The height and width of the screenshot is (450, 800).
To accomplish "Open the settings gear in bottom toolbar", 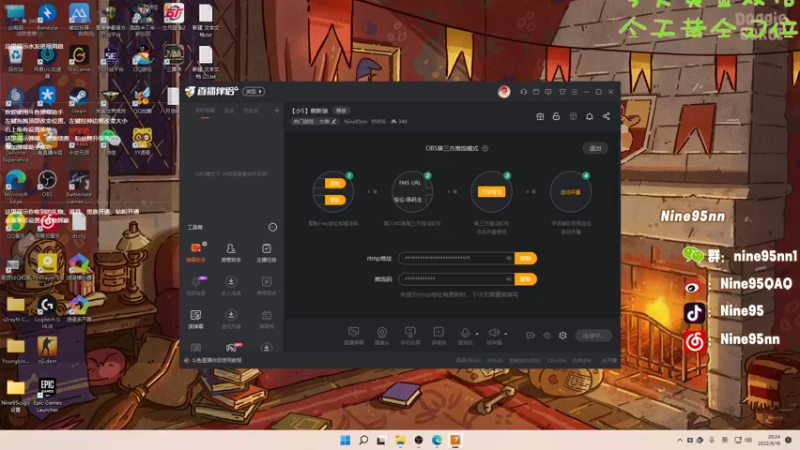I will click(563, 335).
